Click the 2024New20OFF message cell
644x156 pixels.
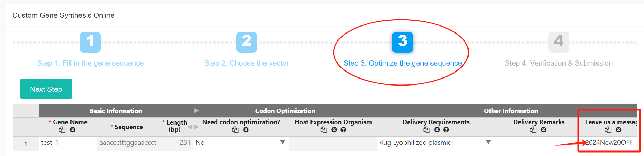pyautogui.click(x=610, y=143)
